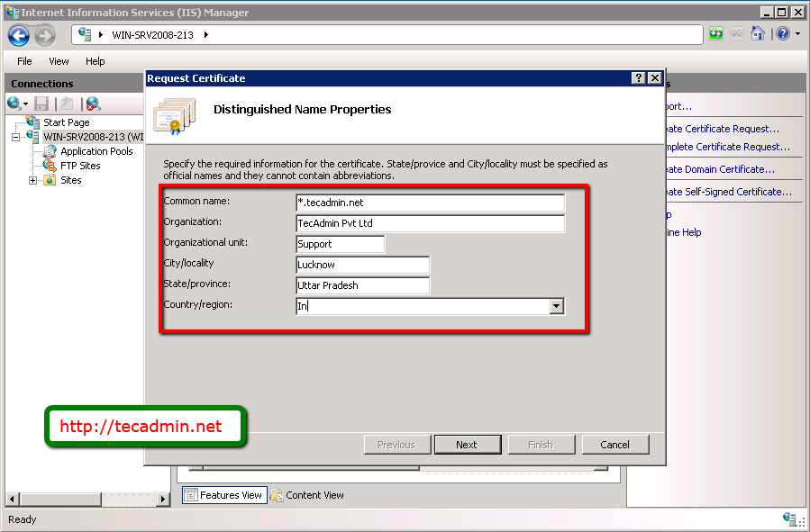The height and width of the screenshot is (532, 810).
Task: Click the Create Certificate Request link
Action: pos(723,129)
